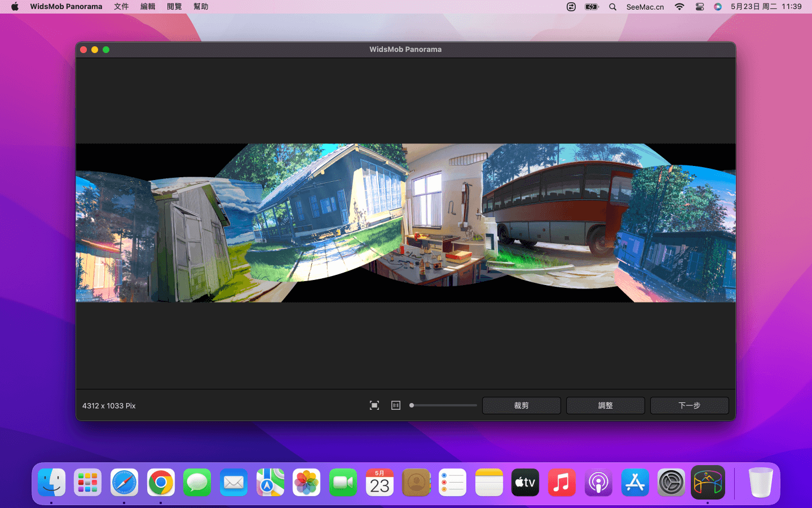Open the 幫助 help menu
Screen dimensions: 812x508
[x=201, y=7]
